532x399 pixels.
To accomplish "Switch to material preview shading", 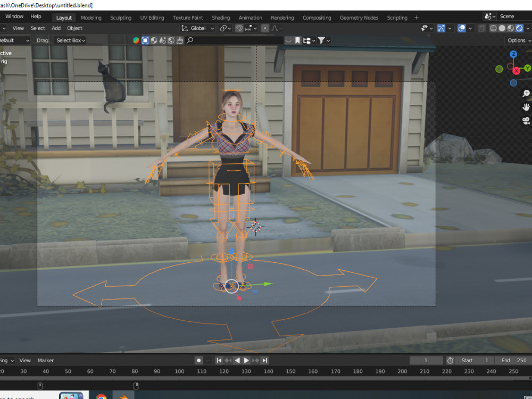I will pyautogui.click(x=511, y=29).
